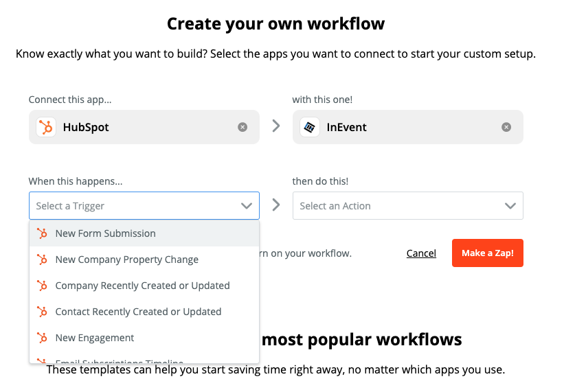The height and width of the screenshot is (392, 564).
Task: Click the 'When this happens...' label
Action: pos(76,181)
